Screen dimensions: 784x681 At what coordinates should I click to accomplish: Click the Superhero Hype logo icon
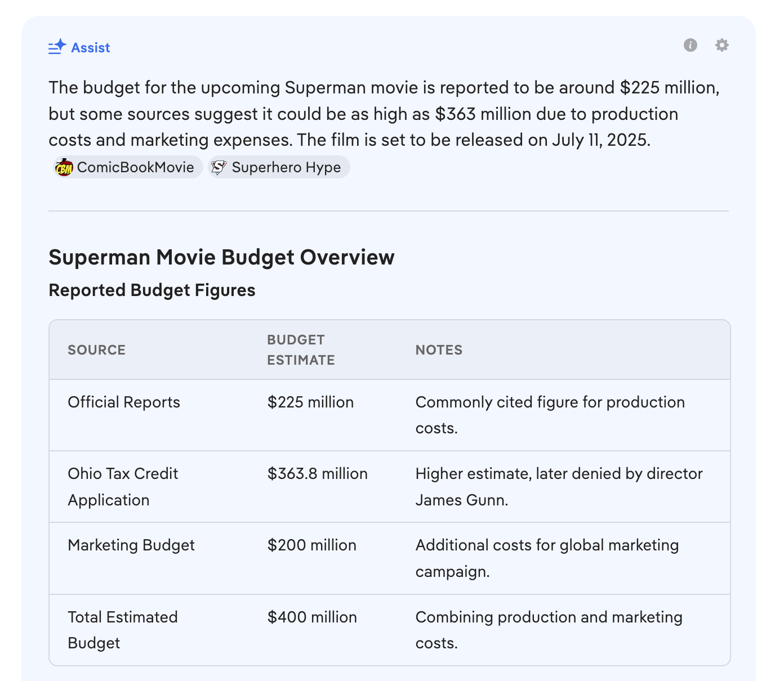[x=219, y=167]
